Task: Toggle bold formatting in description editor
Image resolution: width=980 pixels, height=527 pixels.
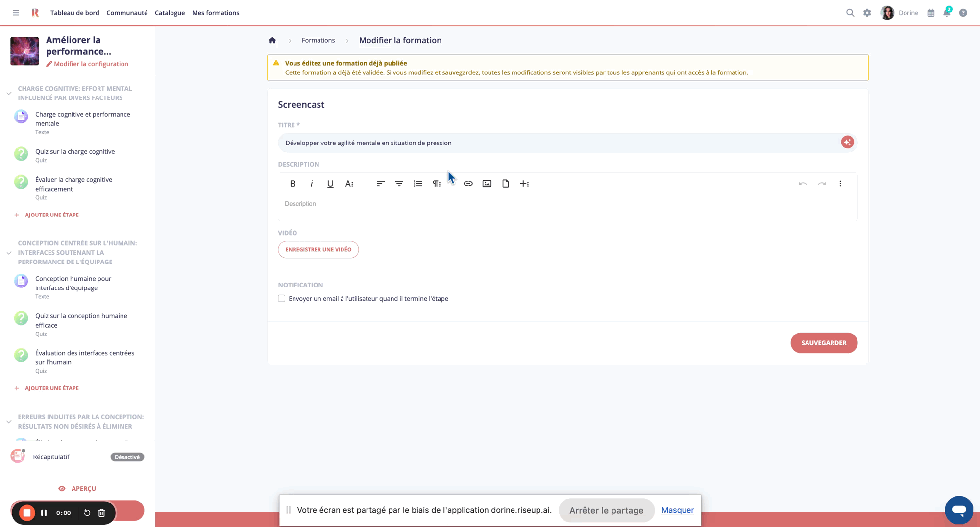Action: click(293, 184)
